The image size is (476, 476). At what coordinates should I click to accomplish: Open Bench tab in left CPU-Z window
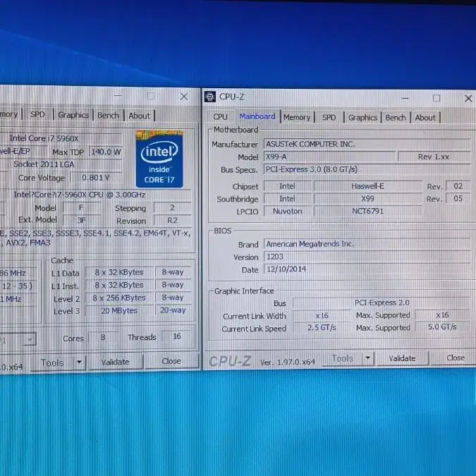(x=108, y=116)
